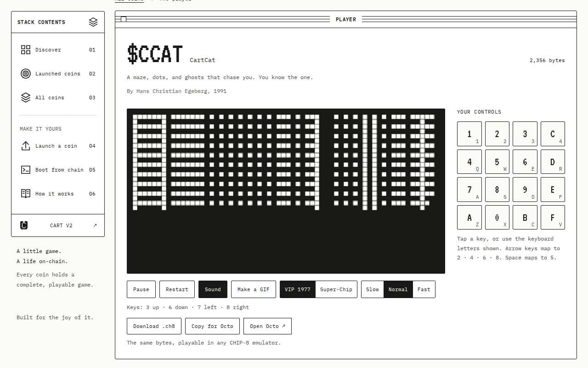Set speed to Fast
The width and height of the screenshot is (588, 368).
[x=424, y=289]
